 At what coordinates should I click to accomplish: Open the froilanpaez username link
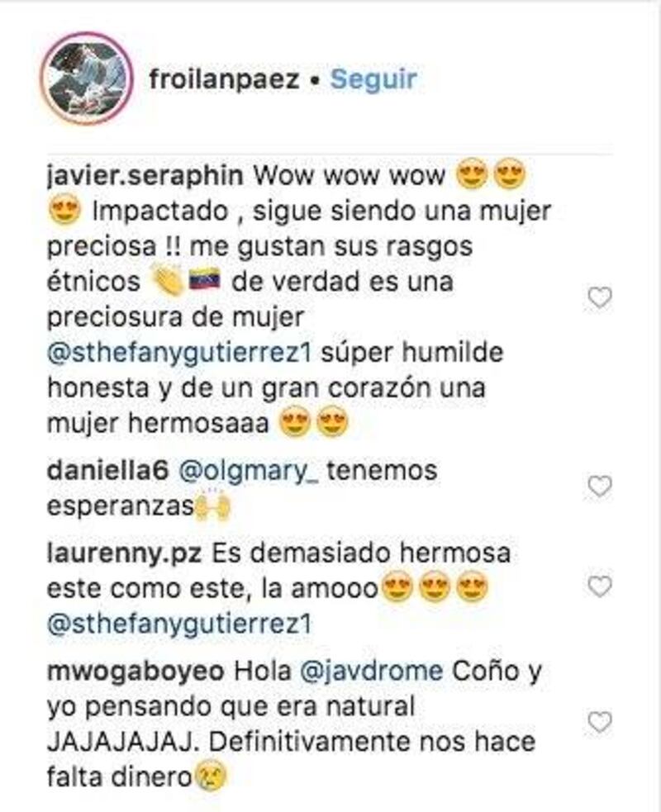point(225,79)
